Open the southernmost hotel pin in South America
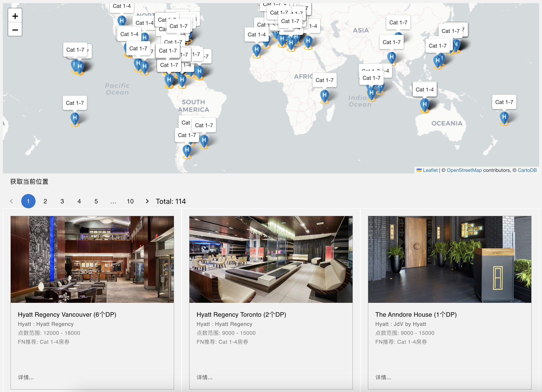 click(x=187, y=152)
